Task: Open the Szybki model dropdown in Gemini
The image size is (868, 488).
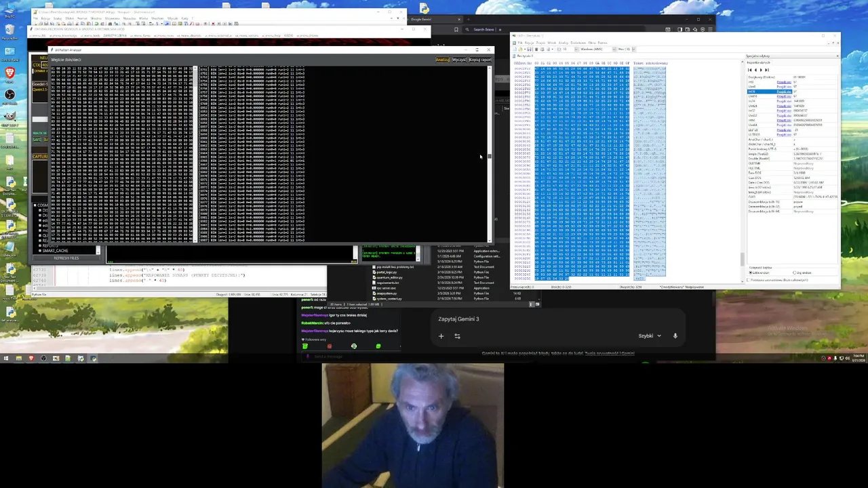Action: 650,335
